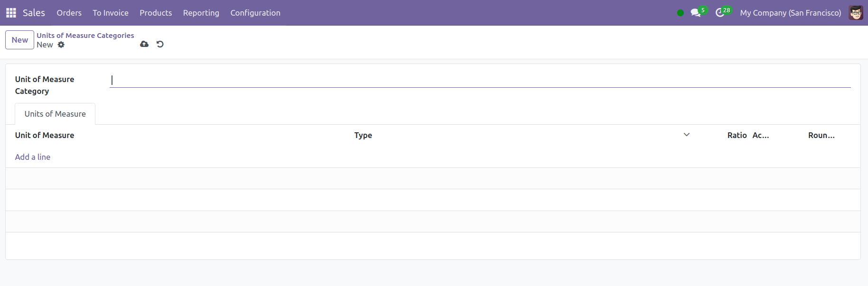Open the company switcher My Company
The image size is (868, 286).
pyautogui.click(x=790, y=13)
